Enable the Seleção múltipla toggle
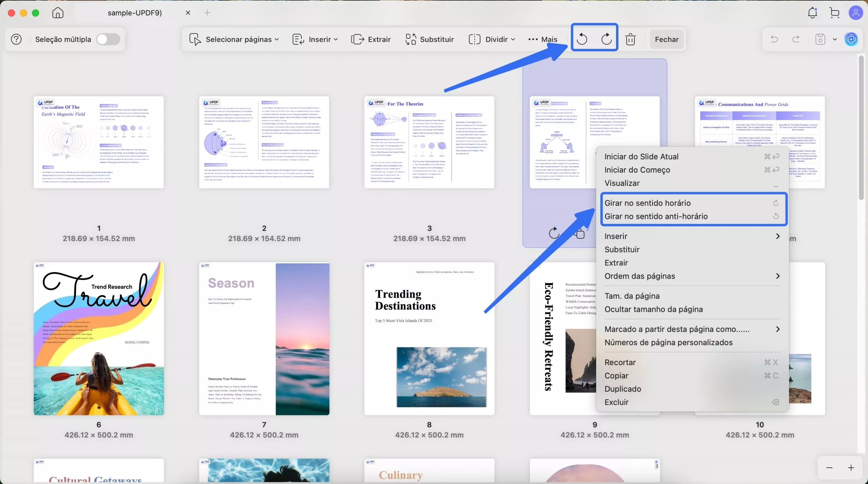 pos(108,39)
